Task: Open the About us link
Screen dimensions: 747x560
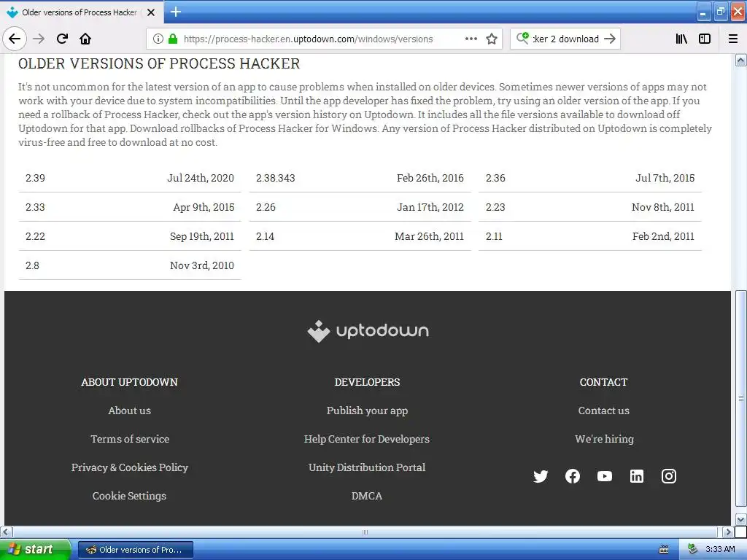Action: coord(130,411)
